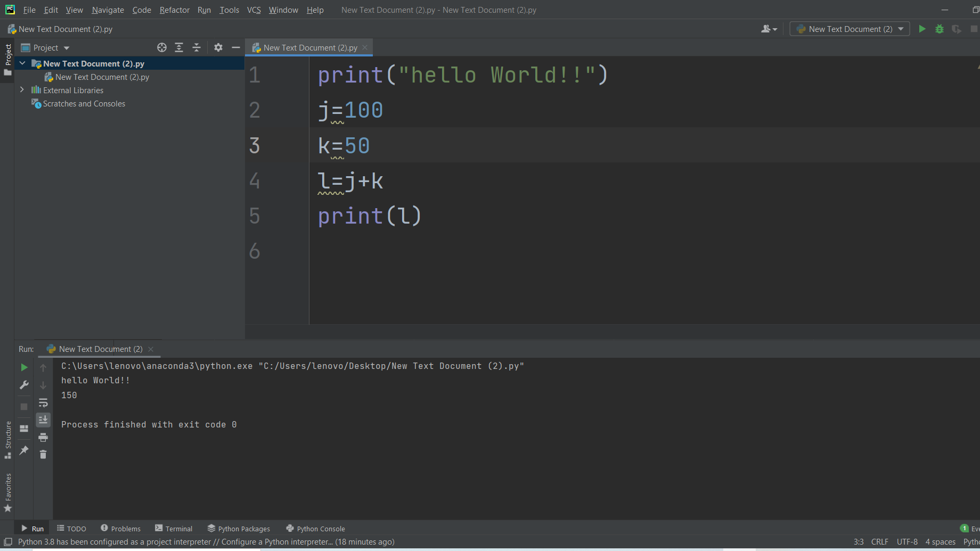Open the Code menu

(142, 10)
